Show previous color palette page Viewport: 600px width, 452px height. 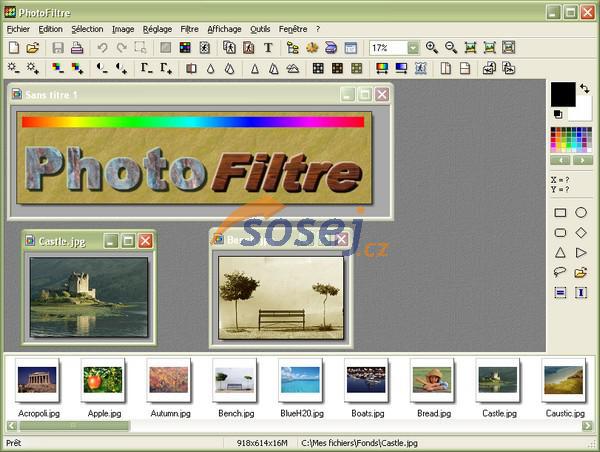560,160
